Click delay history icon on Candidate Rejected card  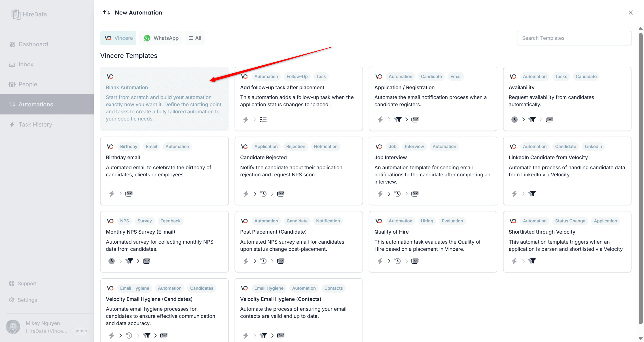click(x=263, y=194)
